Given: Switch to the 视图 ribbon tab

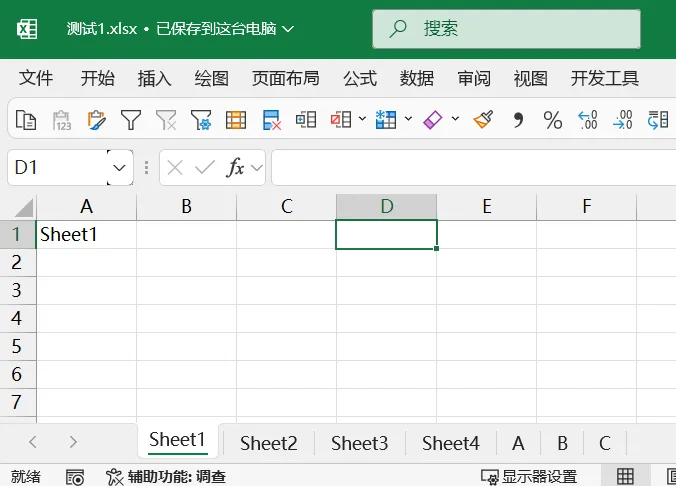Looking at the screenshot, I should [x=531, y=78].
